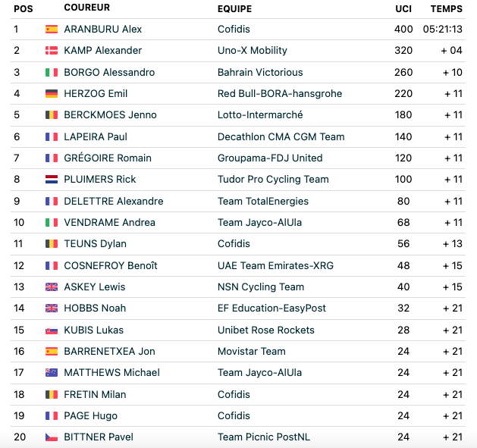
Task: Open the Team Picnic PostNL team page
Action: tap(264, 437)
